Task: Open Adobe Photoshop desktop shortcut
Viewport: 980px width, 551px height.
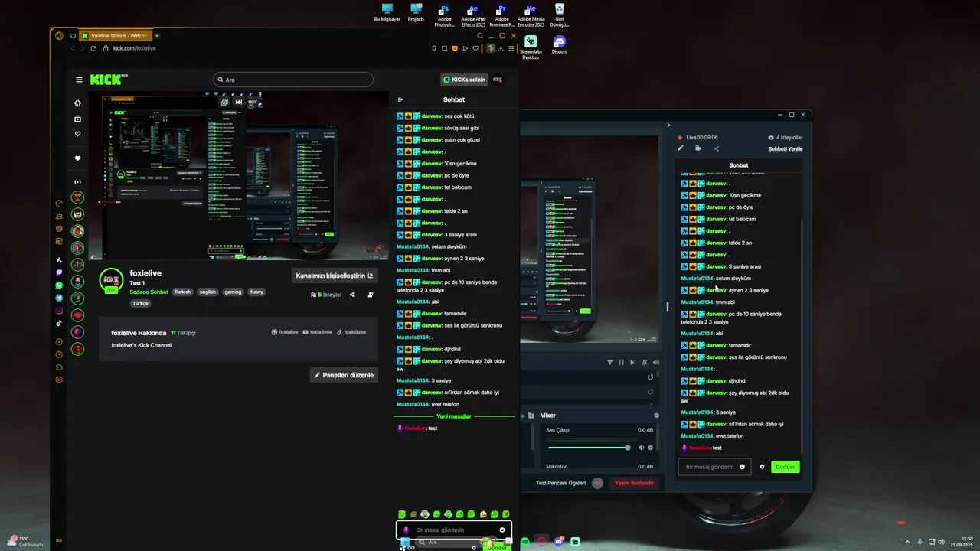Action: pyautogui.click(x=444, y=15)
